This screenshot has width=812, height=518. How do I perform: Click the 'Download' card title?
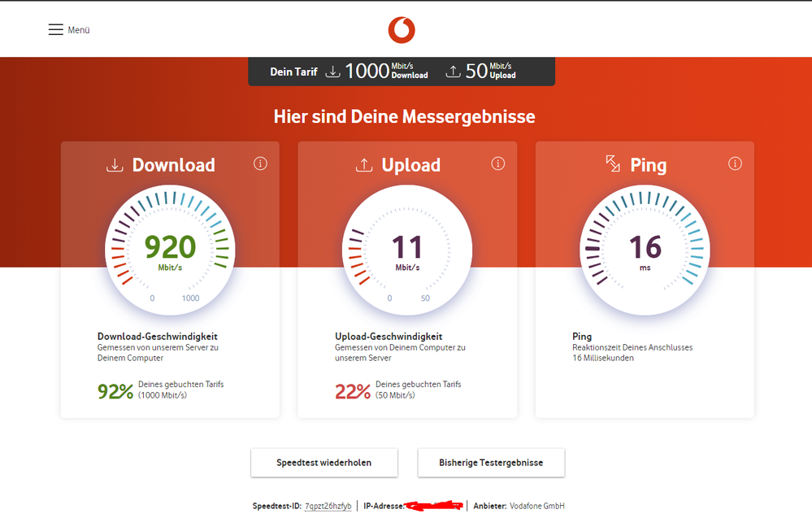(173, 165)
